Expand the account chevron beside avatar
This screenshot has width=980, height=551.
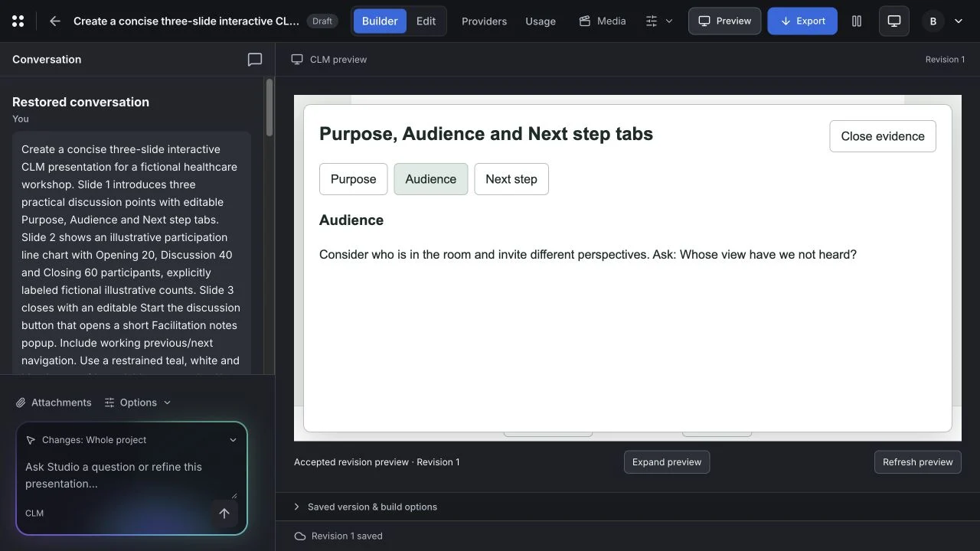pos(958,21)
